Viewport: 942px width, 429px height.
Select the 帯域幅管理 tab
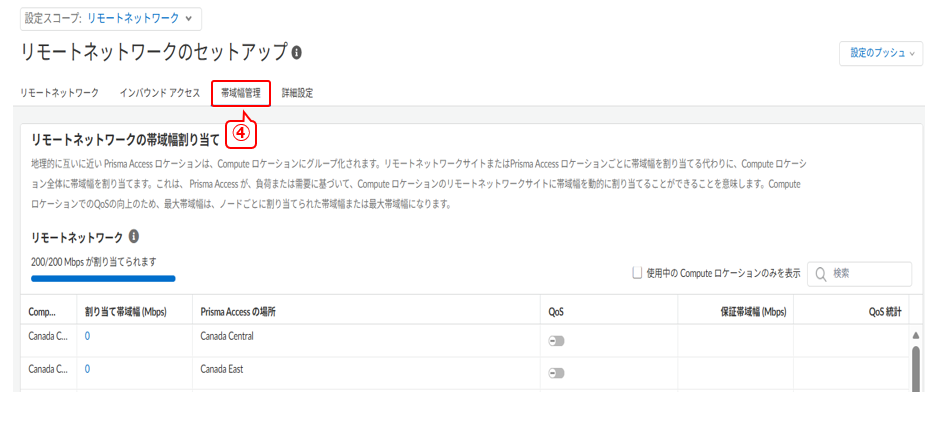coord(241,93)
